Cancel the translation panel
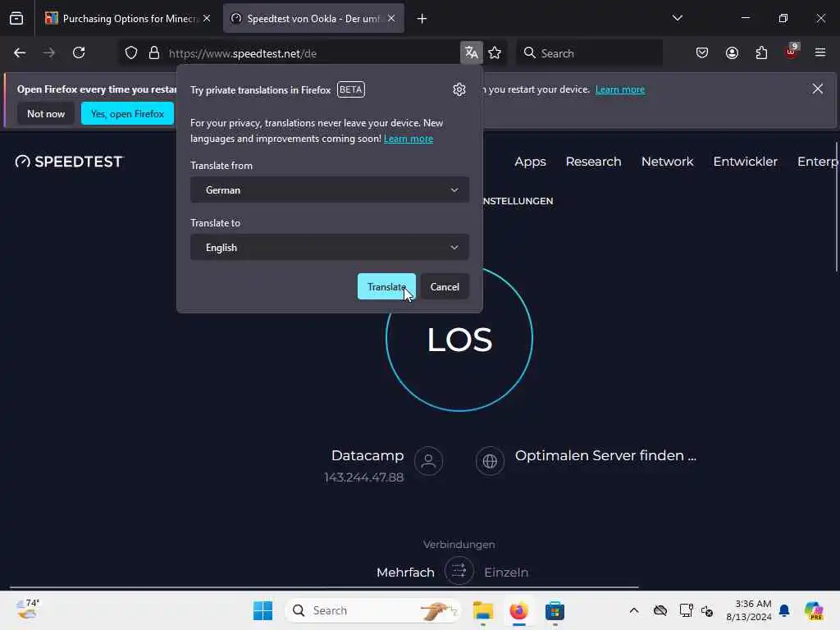Screen dimensions: 840x630 pyautogui.click(x=445, y=286)
